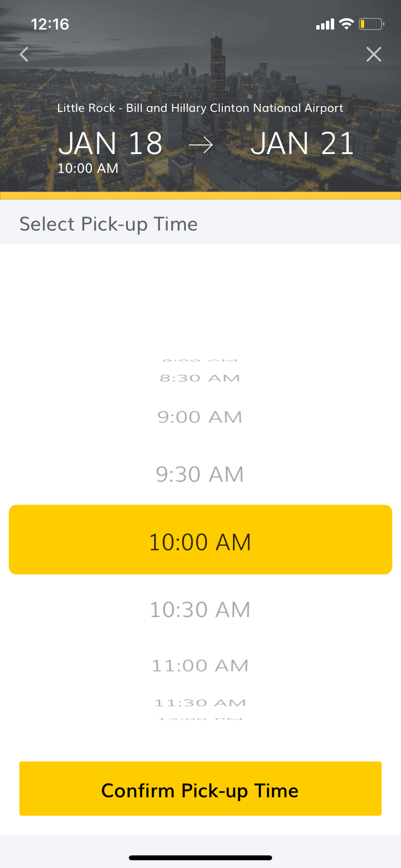This screenshot has width=401, height=868.
Task: Close the pick-up time screen
Action: (373, 54)
